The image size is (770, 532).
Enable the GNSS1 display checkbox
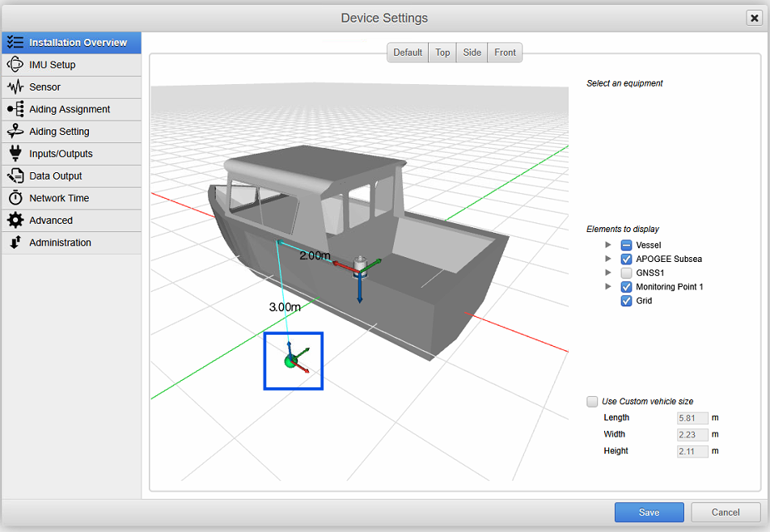(x=626, y=273)
